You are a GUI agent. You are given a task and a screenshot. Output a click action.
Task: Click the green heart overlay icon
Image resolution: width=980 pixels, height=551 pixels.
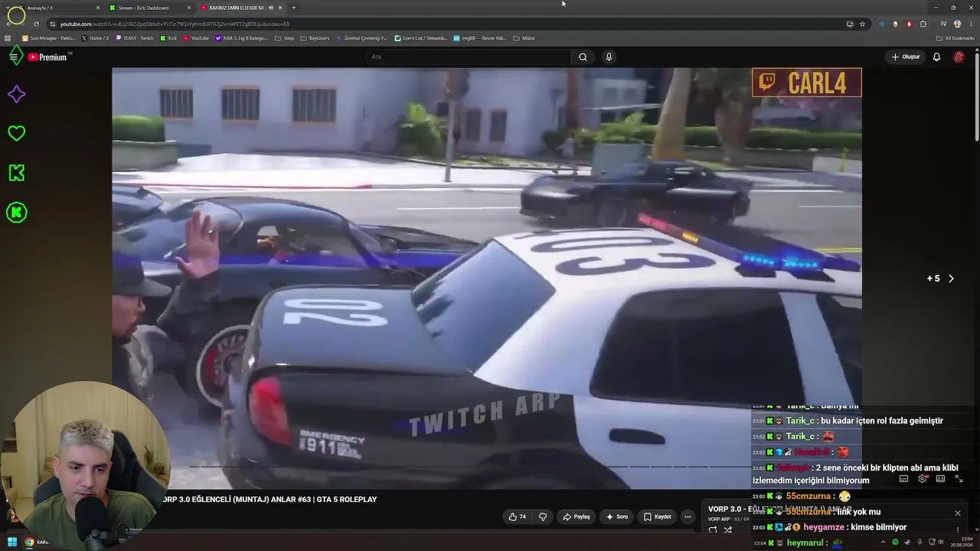[16, 133]
